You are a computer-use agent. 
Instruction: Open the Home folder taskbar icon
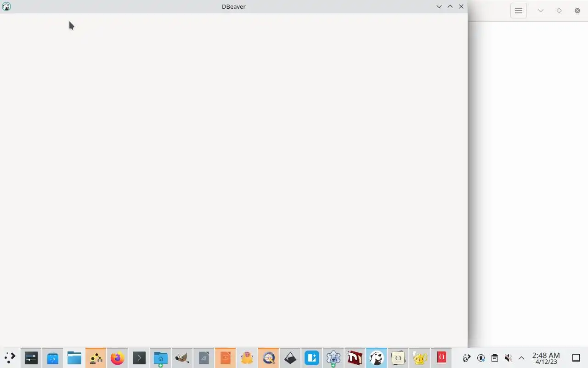tap(161, 357)
